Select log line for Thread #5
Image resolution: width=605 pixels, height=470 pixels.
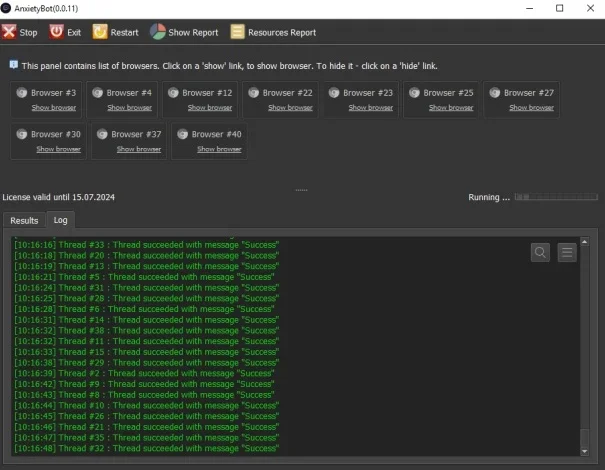point(144,277)
